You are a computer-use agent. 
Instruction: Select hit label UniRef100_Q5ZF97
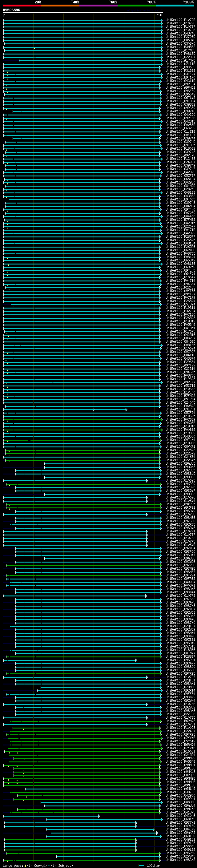180,176
